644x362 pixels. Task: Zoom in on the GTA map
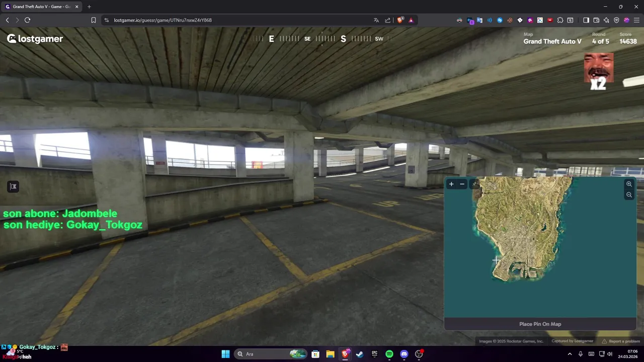coord(629,184)
